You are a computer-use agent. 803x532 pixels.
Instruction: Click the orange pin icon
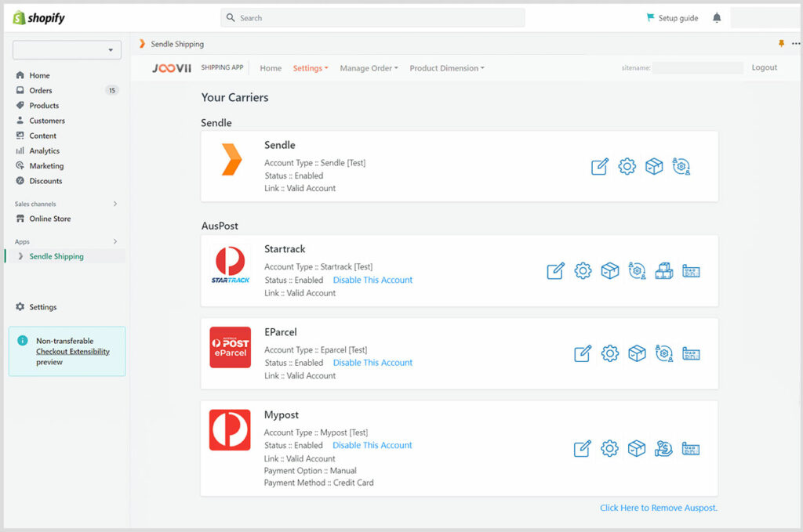[x=782, y=43]
